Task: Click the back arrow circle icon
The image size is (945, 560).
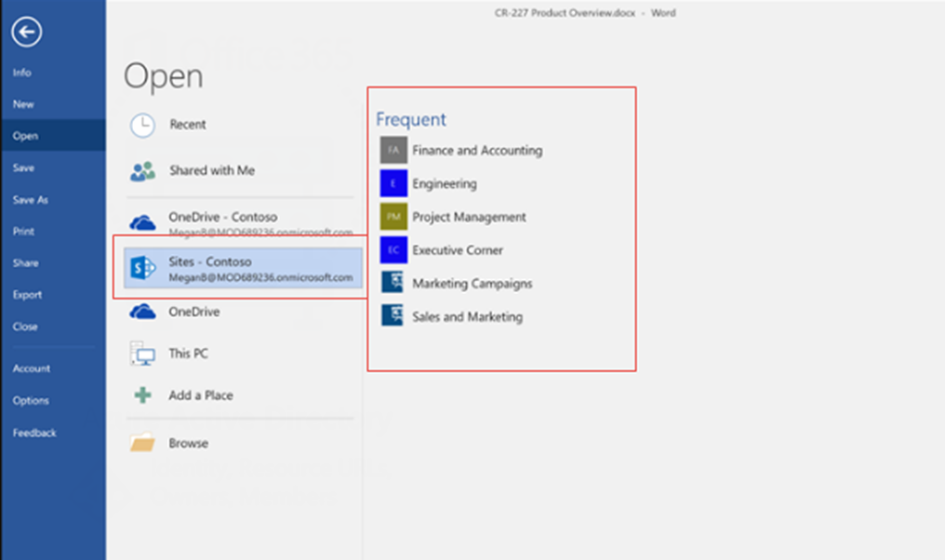Action: [x=27, y=32]
